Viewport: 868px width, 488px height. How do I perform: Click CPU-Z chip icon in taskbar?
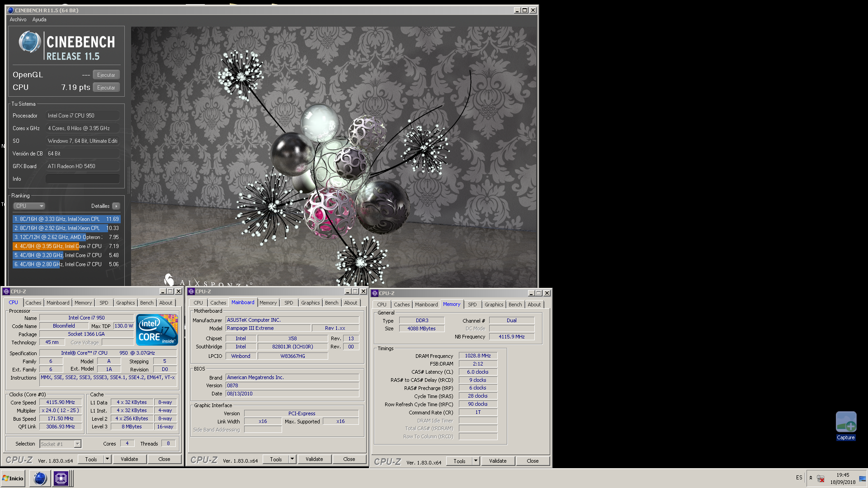point(61,478)
